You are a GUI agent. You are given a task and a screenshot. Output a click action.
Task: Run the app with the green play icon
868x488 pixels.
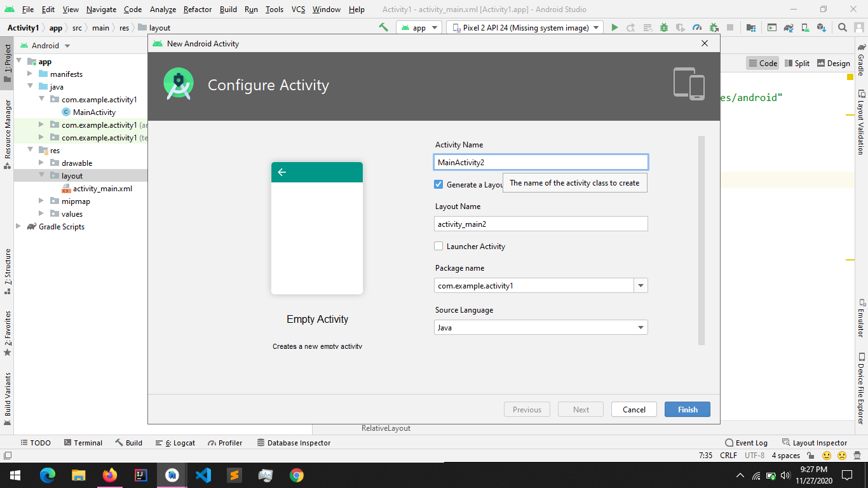tap(614, 27)
